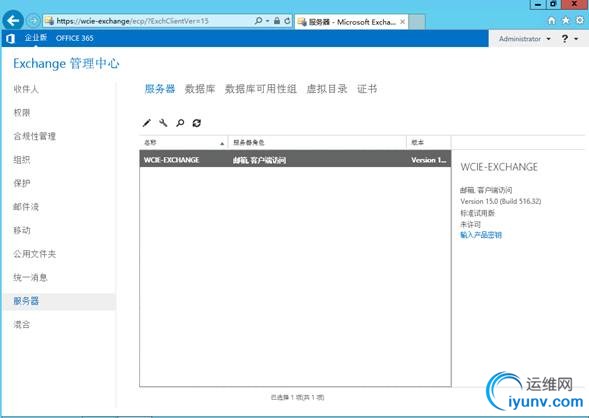Switch to the 企业版 tab
Image resolution: width=589 pixels, height=418 pixels.
[x=36, y=38]
